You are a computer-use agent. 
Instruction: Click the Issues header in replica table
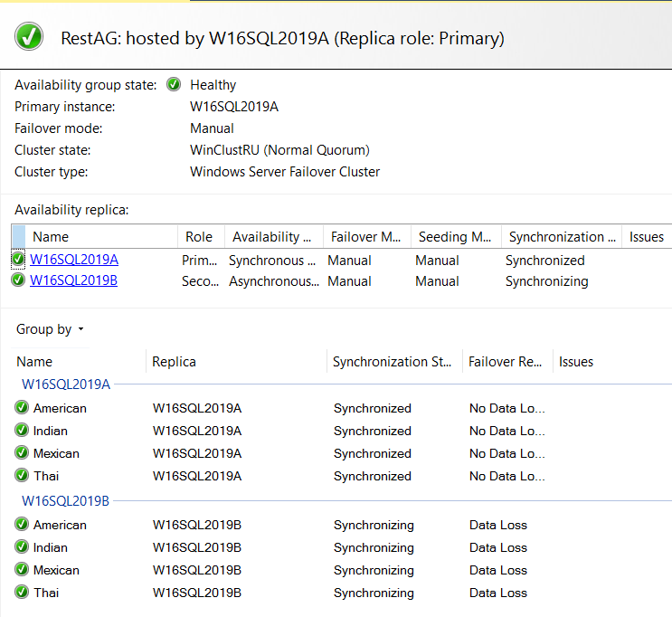pyautogui.click(x=647, y=237)
